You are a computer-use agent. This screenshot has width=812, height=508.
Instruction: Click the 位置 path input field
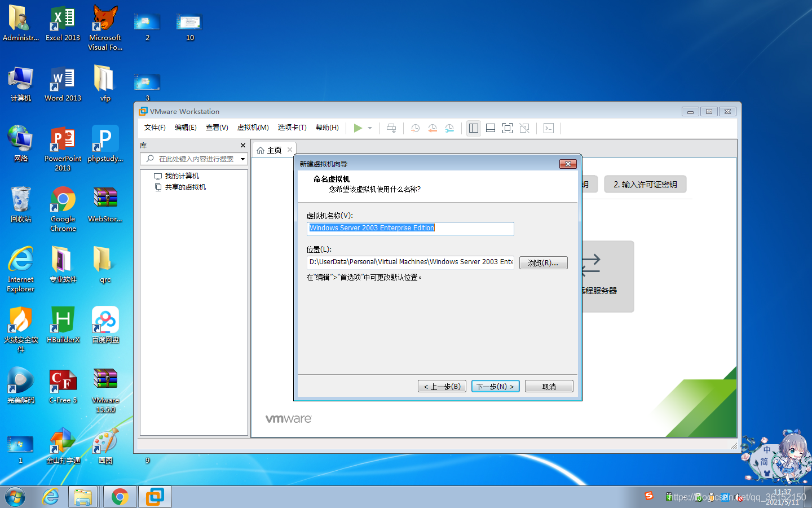(411, 262)
